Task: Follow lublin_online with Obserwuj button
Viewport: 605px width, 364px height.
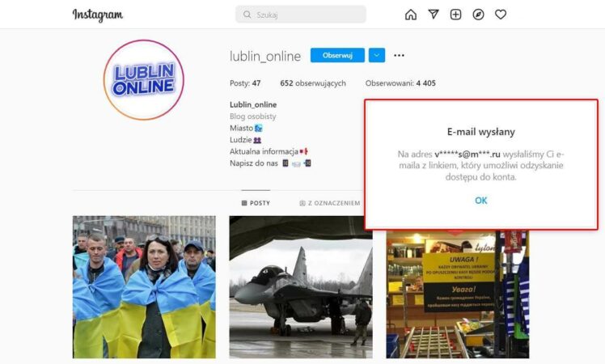Action: click(x=337, y=55)
